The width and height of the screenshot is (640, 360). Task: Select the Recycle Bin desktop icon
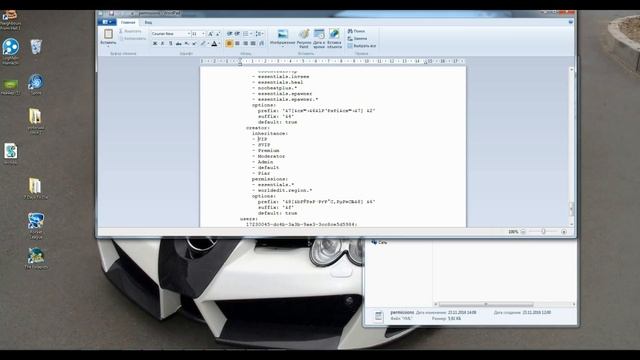[x=36, y=47]
